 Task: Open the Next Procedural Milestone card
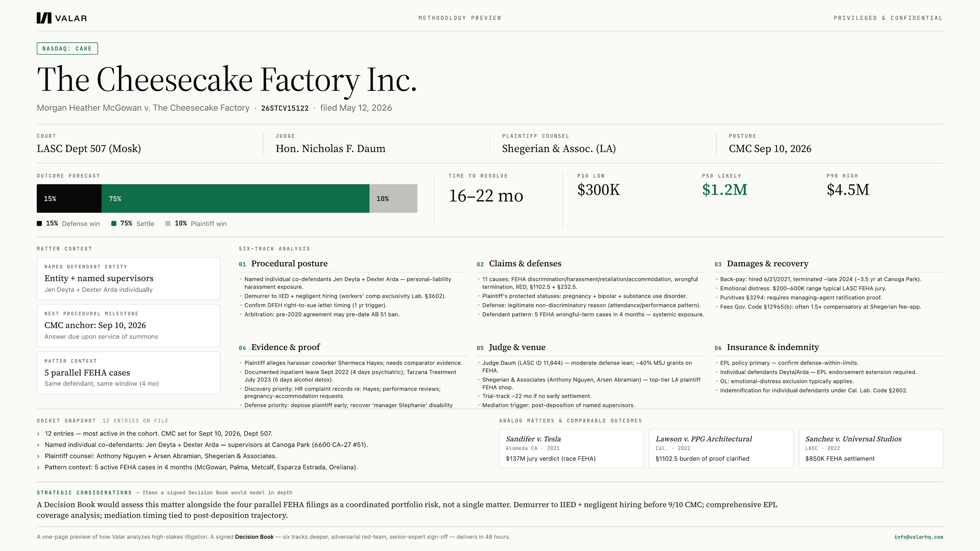(129, 326)
